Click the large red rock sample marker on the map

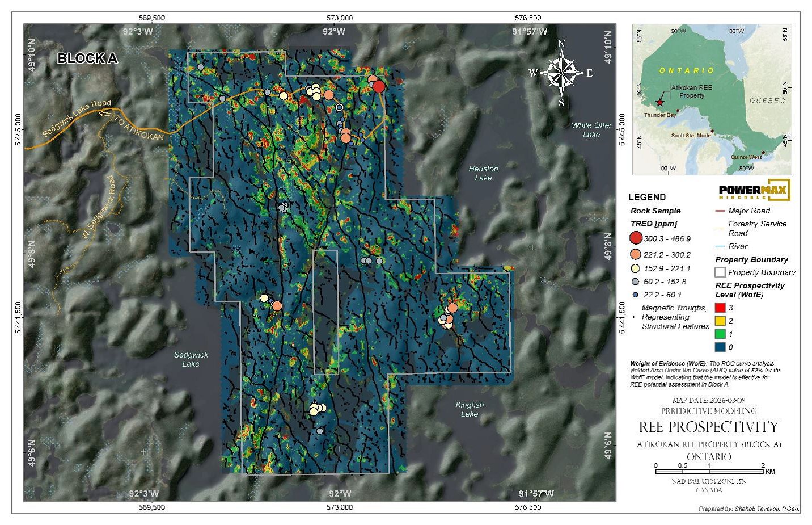pos(379,86)
